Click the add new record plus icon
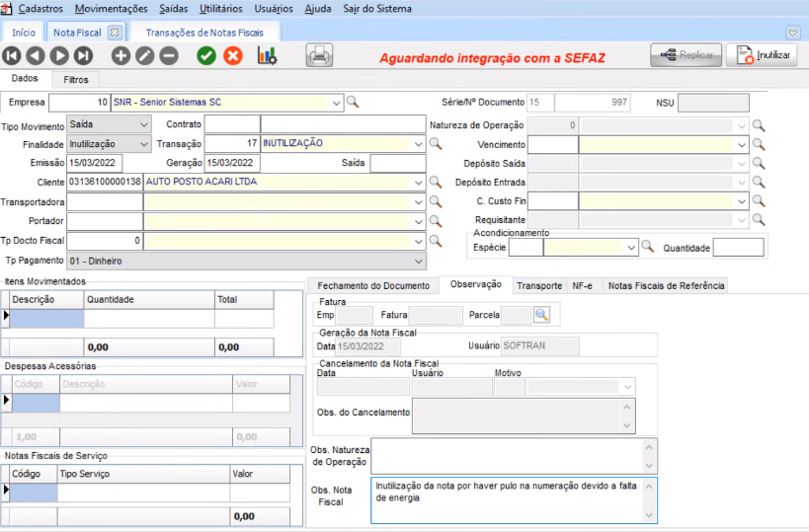Viewport: 809px width, 532px height. tap(121, 56)
